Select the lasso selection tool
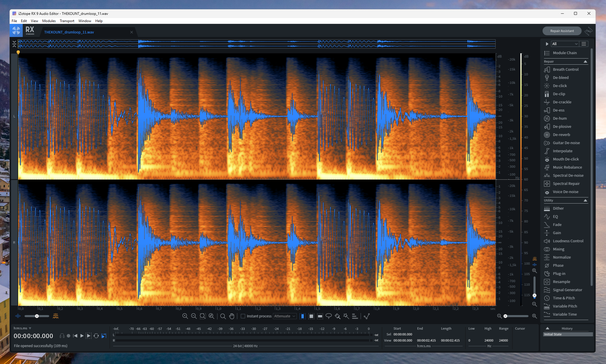The width and height of the screenshot is (606, 364). point(329,316)
